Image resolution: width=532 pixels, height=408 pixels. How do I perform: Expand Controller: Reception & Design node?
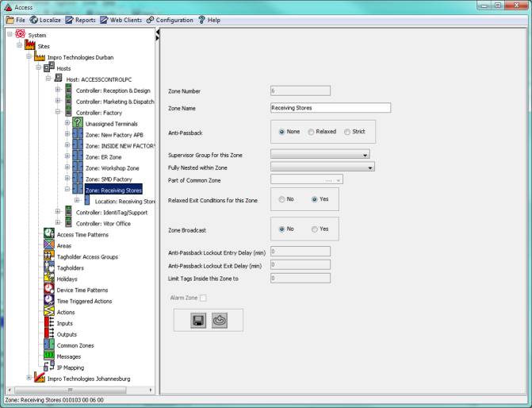(x=58, y=90)
